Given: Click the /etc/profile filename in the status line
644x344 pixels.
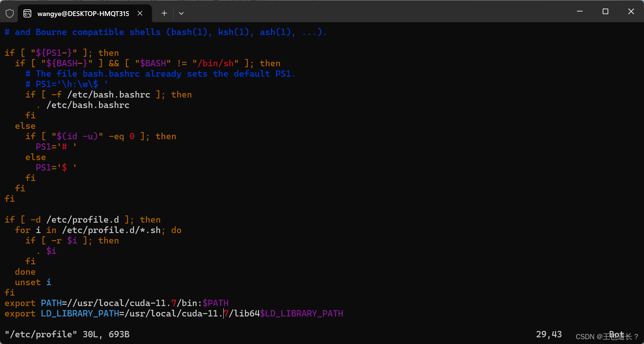Looking at the screenshot, I should click(39, 334).
